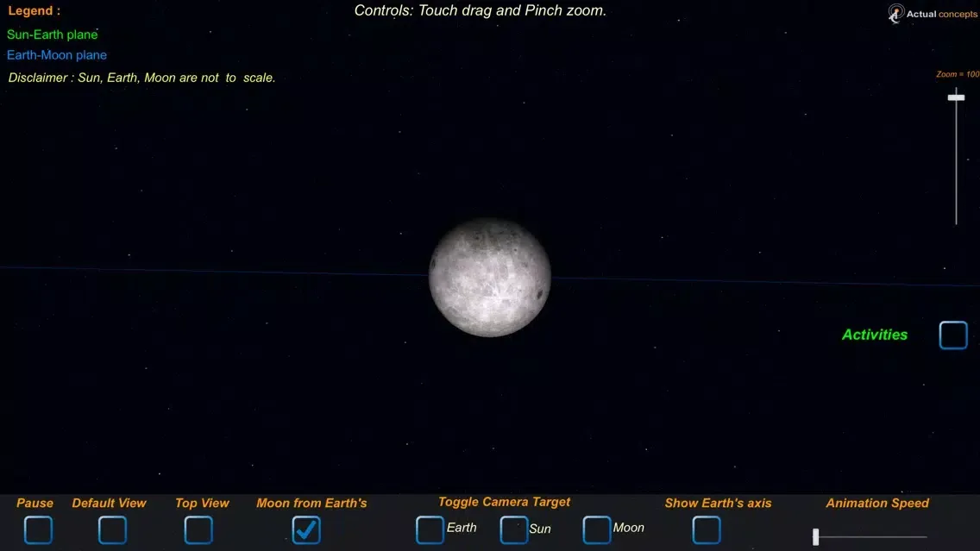The image size is (980, 551).
Task: Click the Default View label
Action: 109,503
